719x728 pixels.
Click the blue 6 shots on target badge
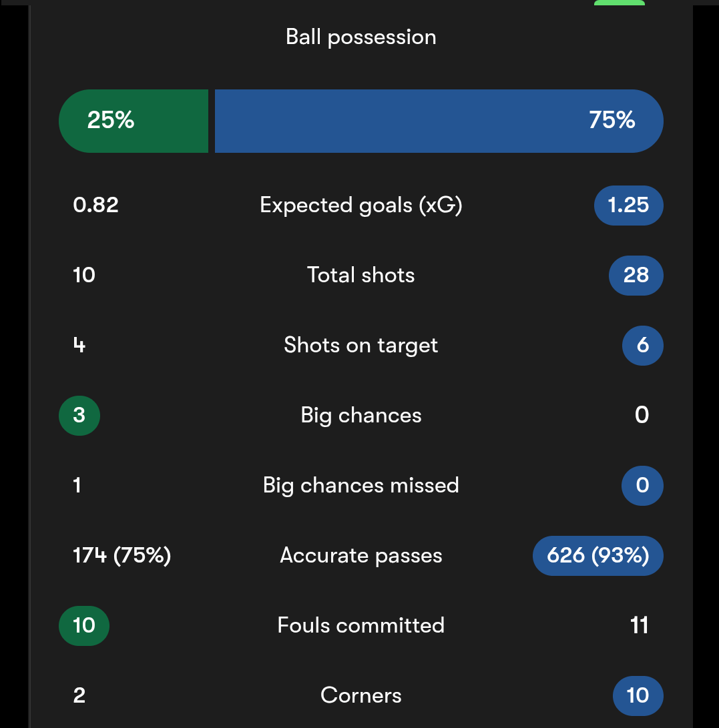click(642, 345)
